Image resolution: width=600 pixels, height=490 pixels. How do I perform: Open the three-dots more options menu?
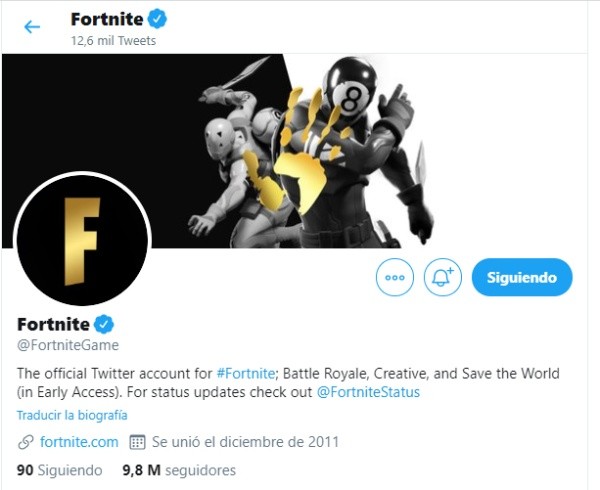coord(395,277)
